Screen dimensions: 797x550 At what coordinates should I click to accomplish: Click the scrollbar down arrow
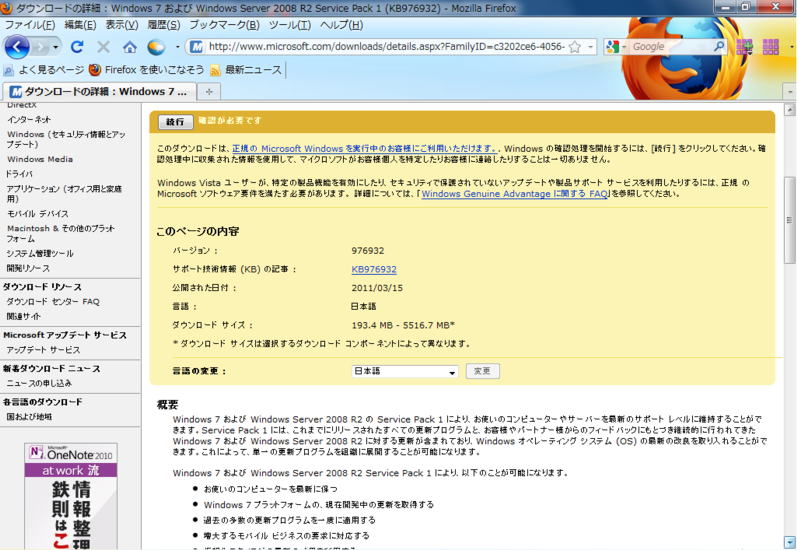(x=789, y=542)
